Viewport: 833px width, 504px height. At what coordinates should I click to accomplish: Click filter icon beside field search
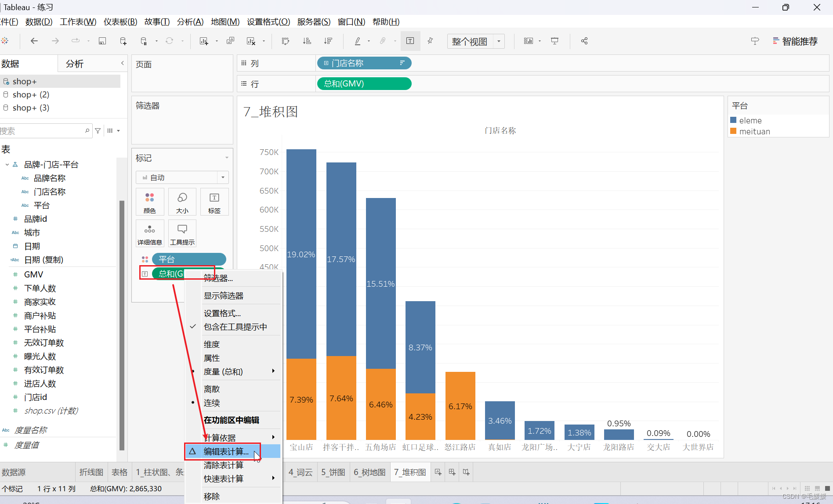pos(98,130)
